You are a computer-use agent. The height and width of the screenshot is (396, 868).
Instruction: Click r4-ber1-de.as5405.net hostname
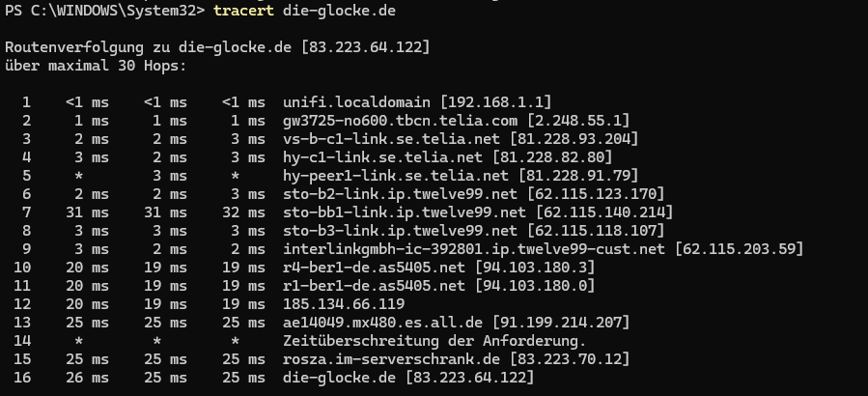pos(375,268)
